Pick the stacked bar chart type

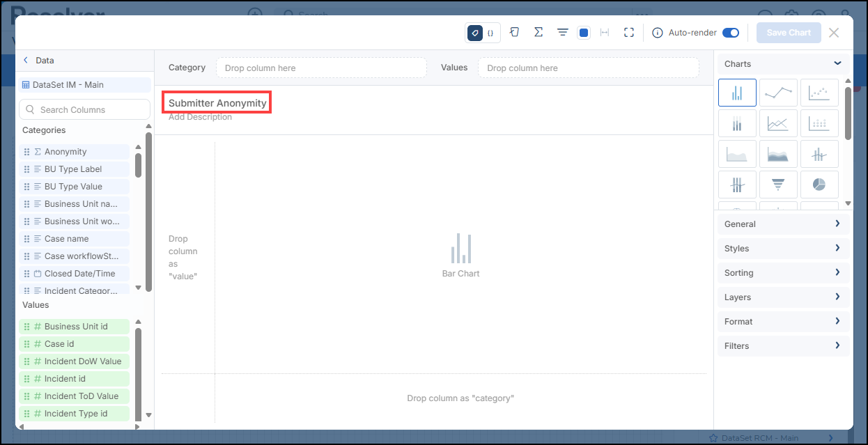pos(737,124)
